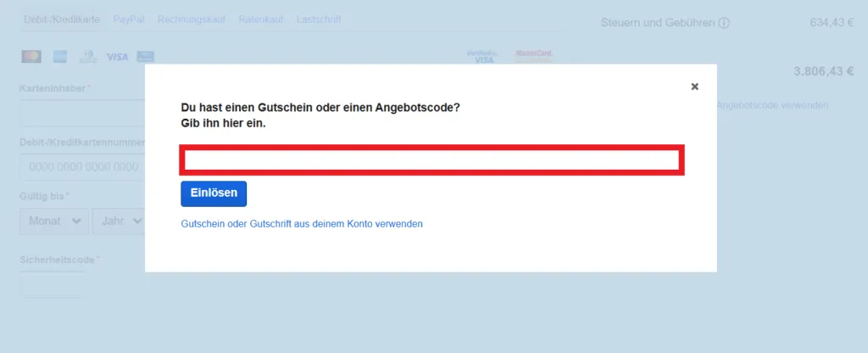Switch to PayPal payment tab
The width and height of the screenshot is (868, 353).
click(x=129, y=20)
